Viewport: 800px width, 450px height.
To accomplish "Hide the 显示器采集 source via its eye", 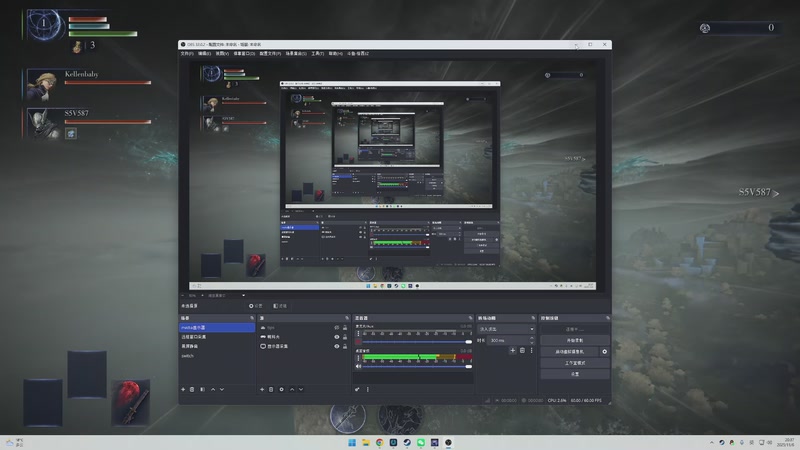I will point(337,346).
